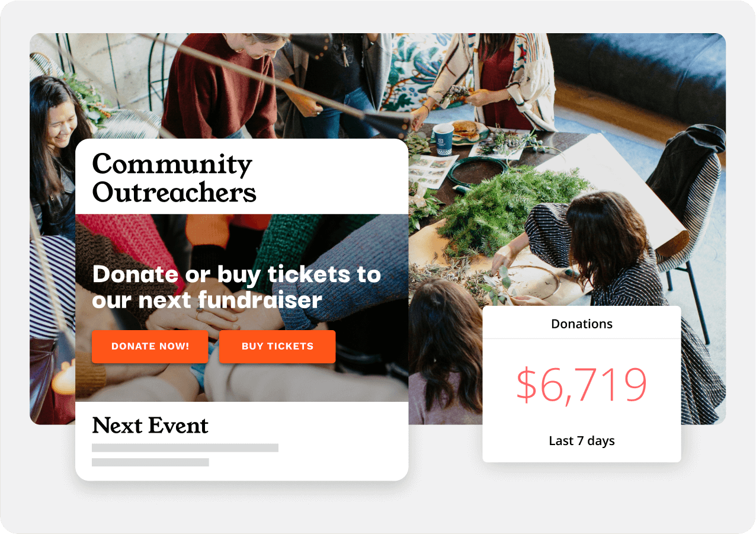Image resolution: width=756 pixels, height=534 pixels.
Task: Click the DONATE NOW! button
Action: pyautogui.click(x=150, y=347)
